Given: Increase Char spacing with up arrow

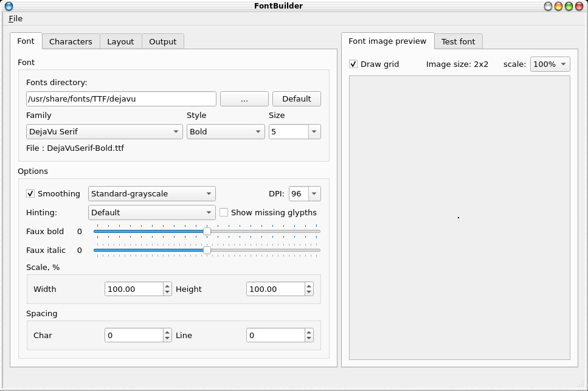Looking at the screenshot, I should click(x=167, y=332).
